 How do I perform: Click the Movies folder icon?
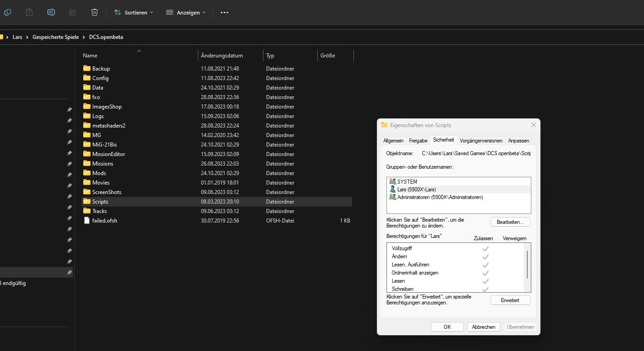[87, 182]
